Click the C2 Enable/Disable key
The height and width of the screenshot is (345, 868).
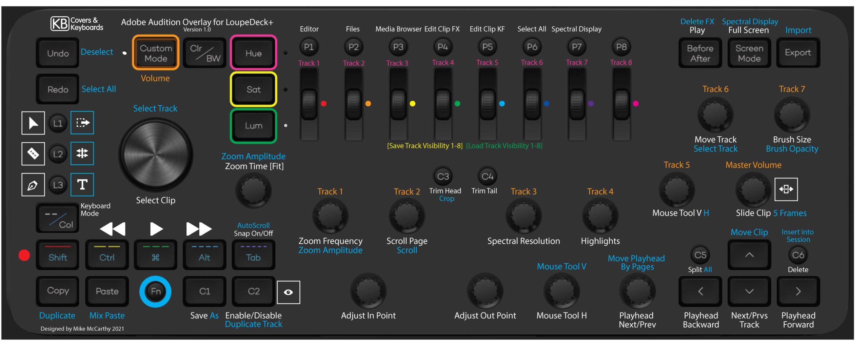tap(254, 291)
